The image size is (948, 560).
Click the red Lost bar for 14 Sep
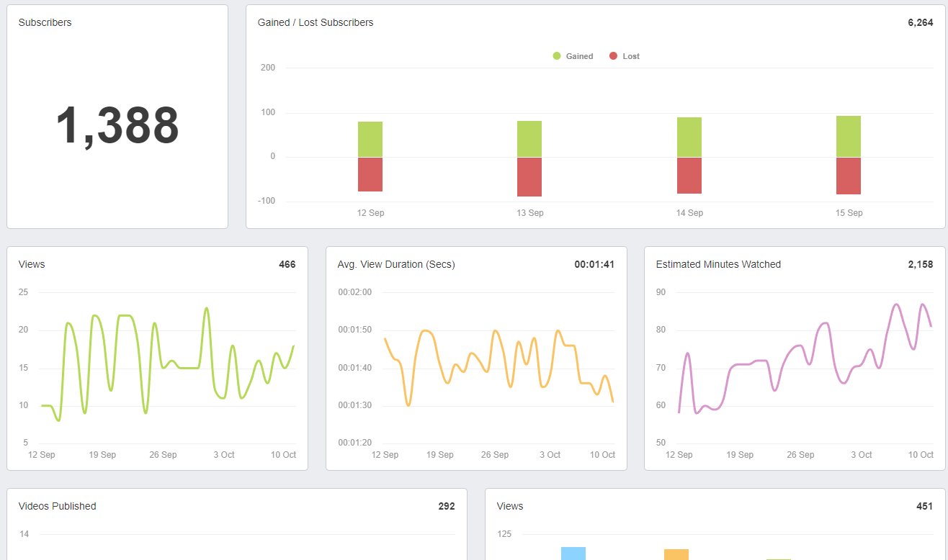(x=689, y=176)
